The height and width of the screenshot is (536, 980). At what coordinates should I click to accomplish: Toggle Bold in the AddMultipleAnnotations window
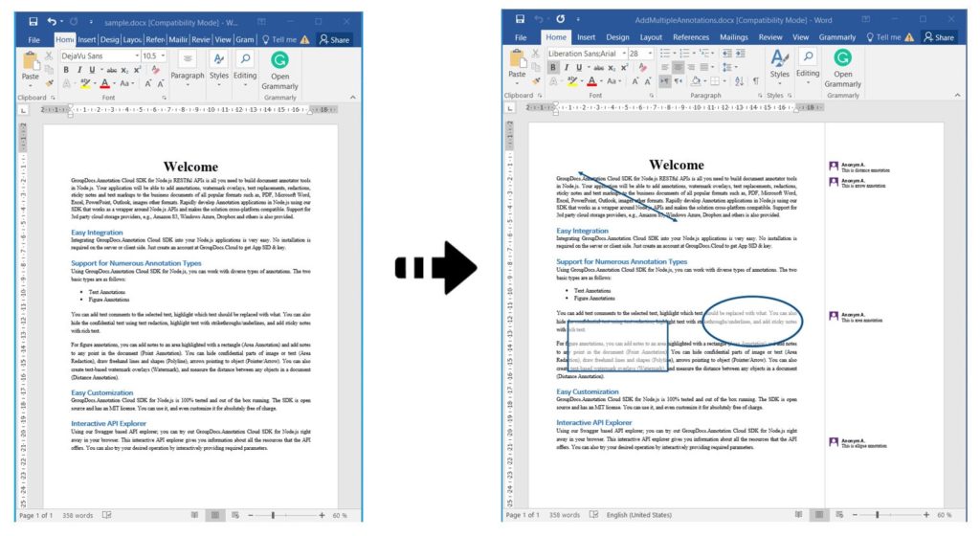pos(553,68)
